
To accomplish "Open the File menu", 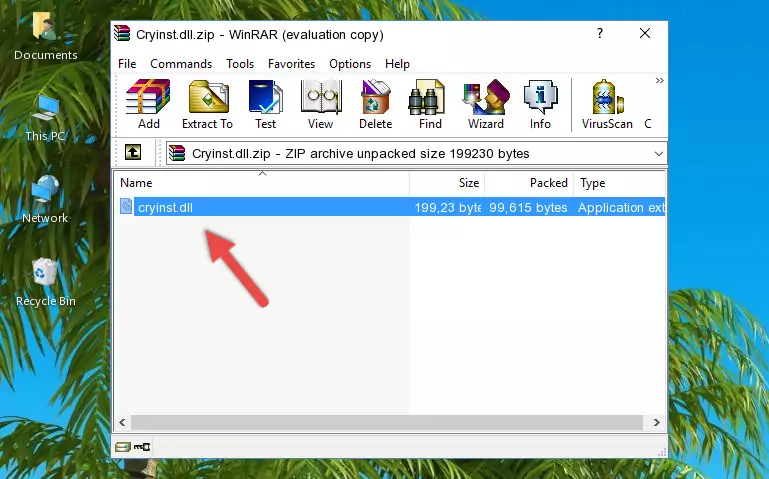I will tap(127, 64).
